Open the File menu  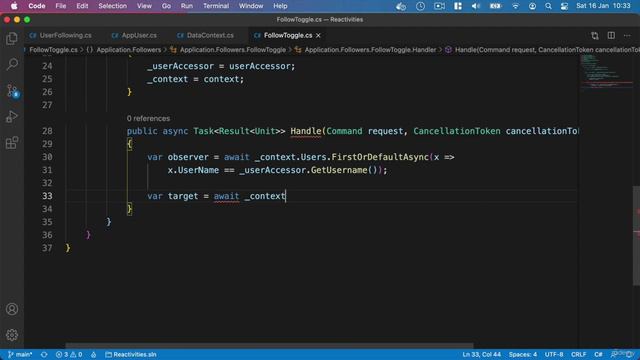click(x=61, y=6)
